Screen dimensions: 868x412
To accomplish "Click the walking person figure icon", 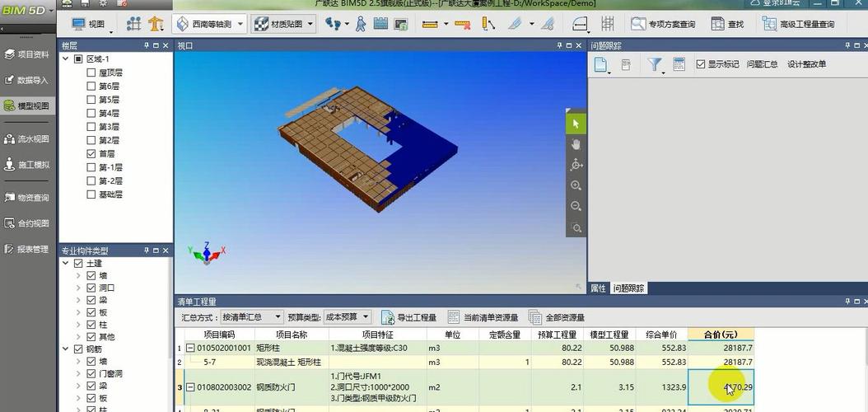I will [361, 24].
